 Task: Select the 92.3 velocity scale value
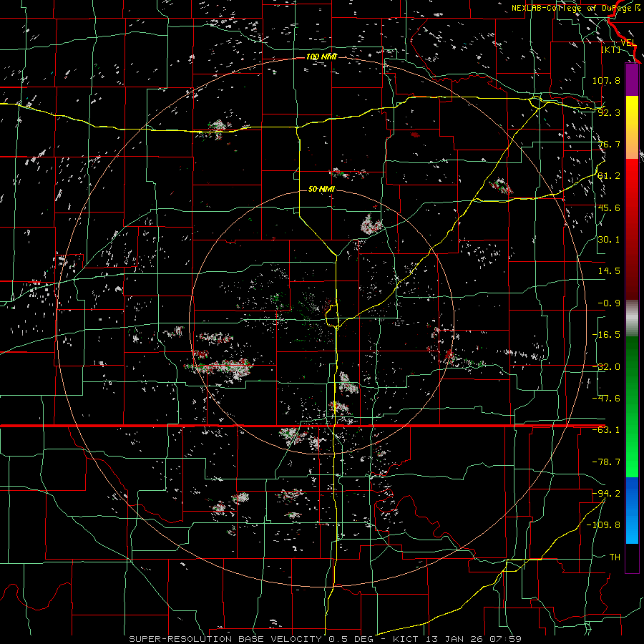pyautogui.click(x=609, y=112)
